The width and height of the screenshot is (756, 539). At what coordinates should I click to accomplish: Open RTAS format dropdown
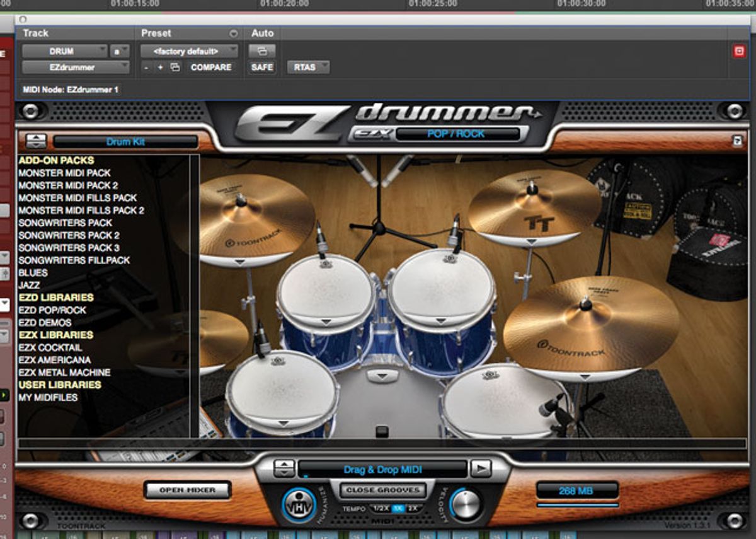[x=309, y=67]
